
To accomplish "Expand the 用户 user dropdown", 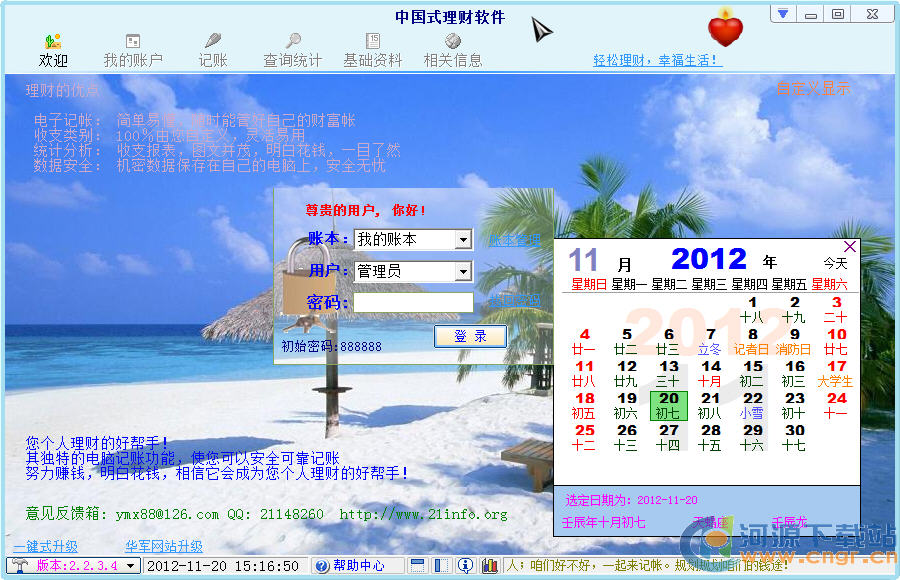I will (463, 271).
